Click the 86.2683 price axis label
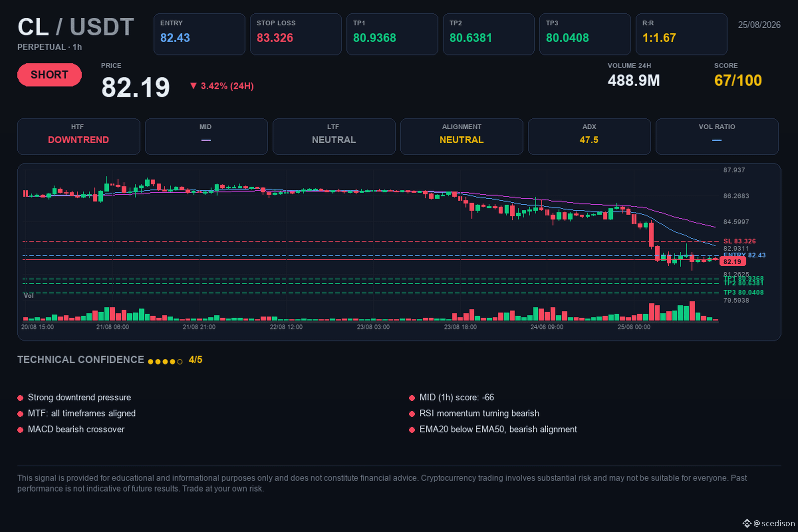The image size is (798, 532). tap(736, 196)
